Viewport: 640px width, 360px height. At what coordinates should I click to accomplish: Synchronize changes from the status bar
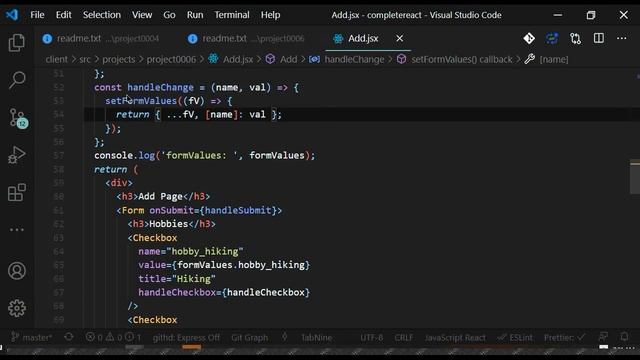(x=69, y=337)
